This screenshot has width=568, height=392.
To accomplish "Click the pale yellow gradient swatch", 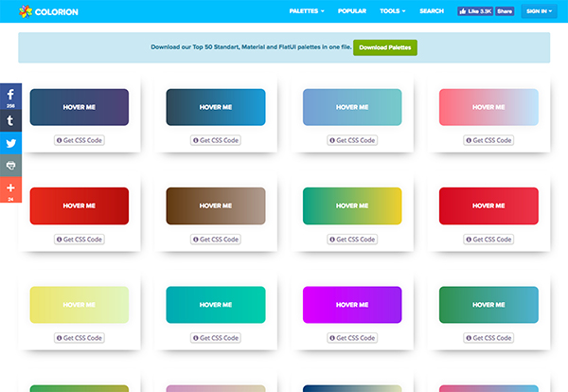I will point(80,304).
